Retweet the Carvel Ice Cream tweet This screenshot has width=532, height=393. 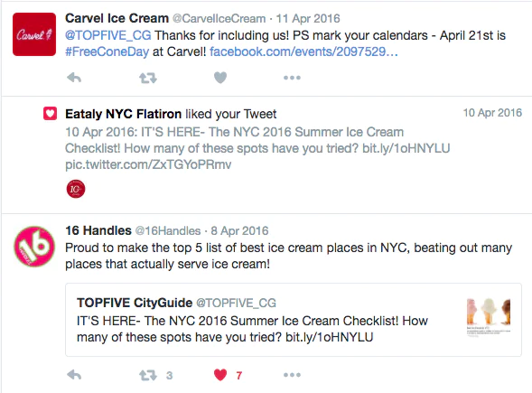tap(148, 78)
